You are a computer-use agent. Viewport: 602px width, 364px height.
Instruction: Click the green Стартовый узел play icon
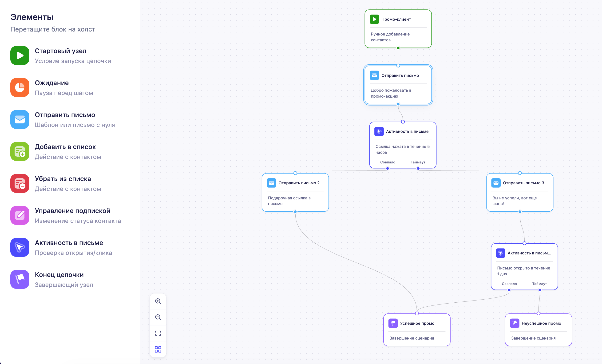coord(20,55)
